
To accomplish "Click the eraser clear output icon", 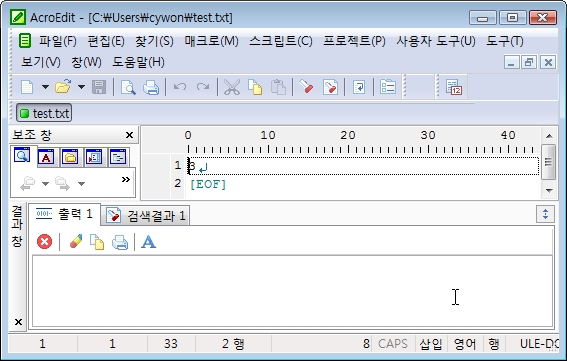I will coord(76,242).
